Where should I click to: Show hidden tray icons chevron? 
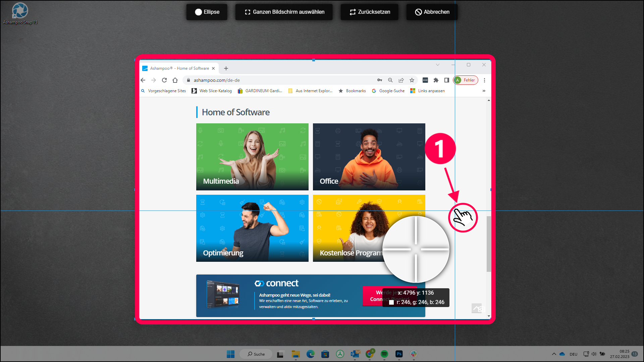point(554,354)
